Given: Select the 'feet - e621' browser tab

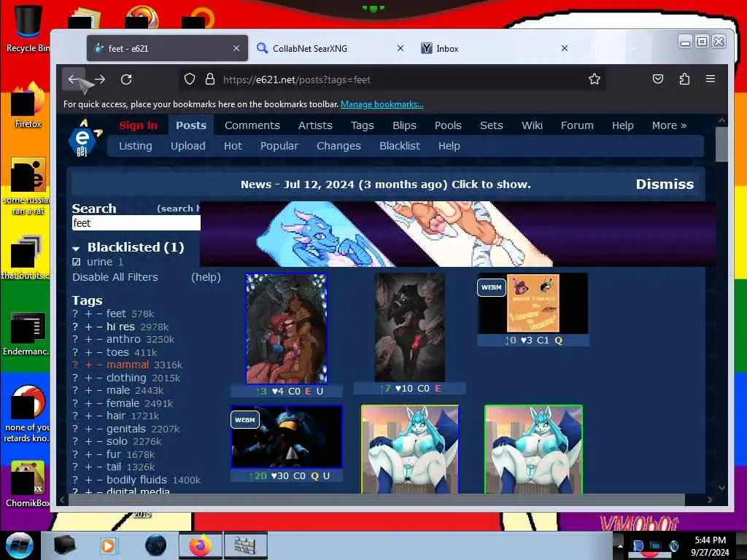Looking at the screenshot, I should pos(167,48).
